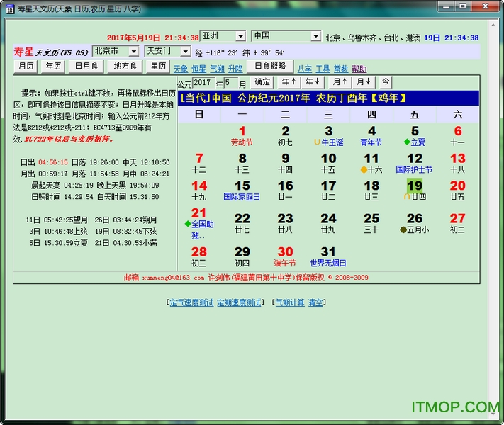The width and height of the screenshot is (504, 425).
Task: Open the 日月食 panel
Action: (86, 67)
